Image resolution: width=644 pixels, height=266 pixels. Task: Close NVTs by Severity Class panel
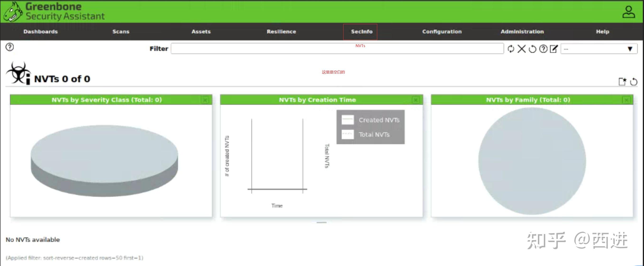(x=205, y=100)
